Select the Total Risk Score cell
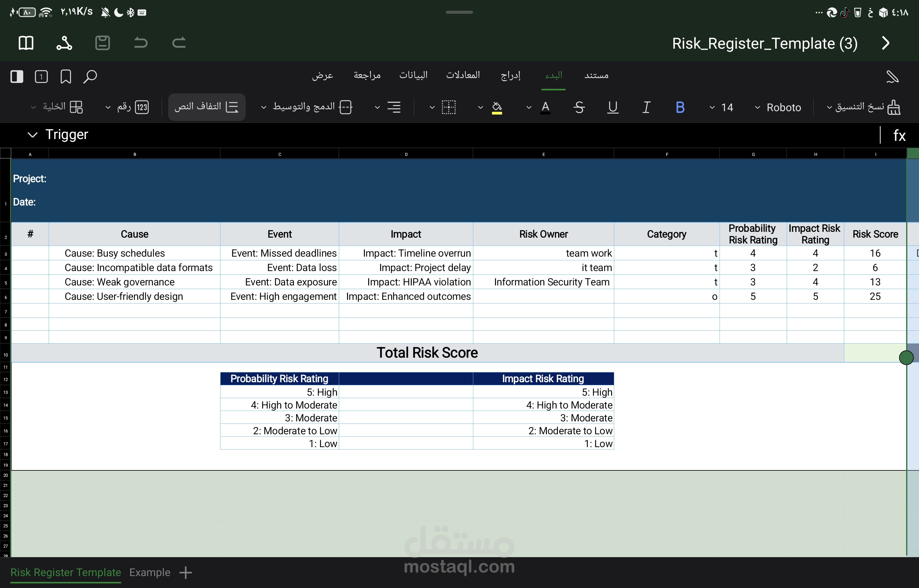The height and width of the screenshot is (588, 919). pyautogui.click(x=427, y=353)
